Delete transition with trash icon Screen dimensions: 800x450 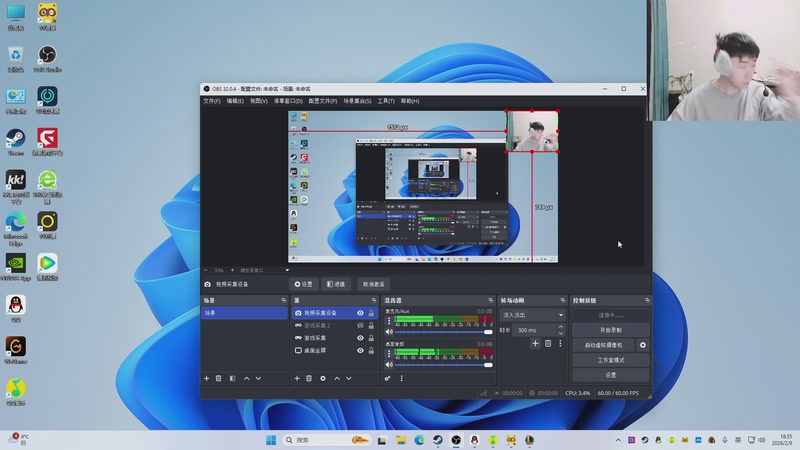[548, 343]
